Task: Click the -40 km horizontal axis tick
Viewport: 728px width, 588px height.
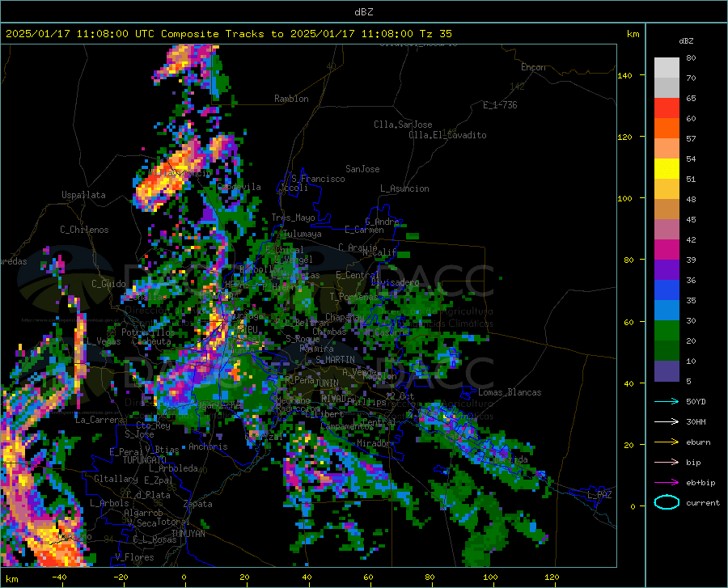Action: pos(59,577)
